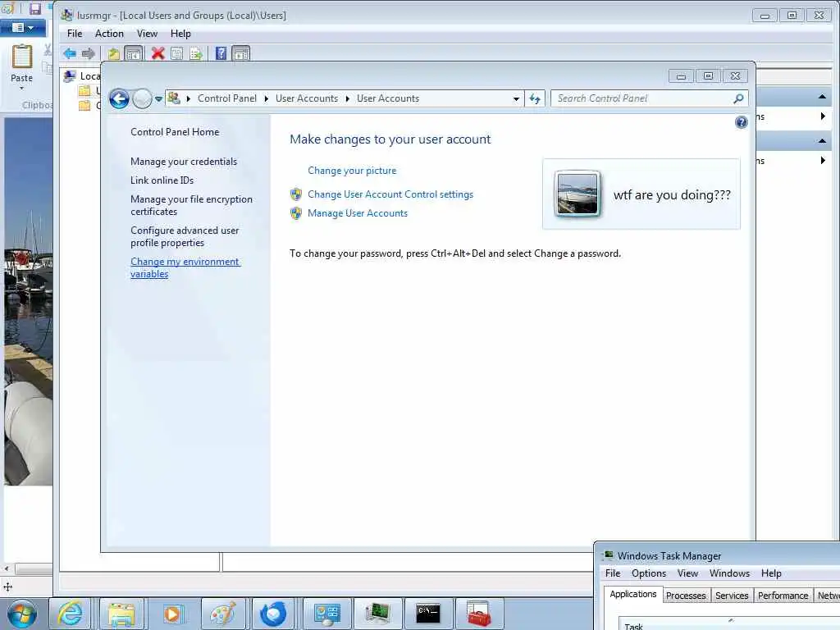
Task: Collapse the upper actions pane section arrow
Action: click(822, 97)
